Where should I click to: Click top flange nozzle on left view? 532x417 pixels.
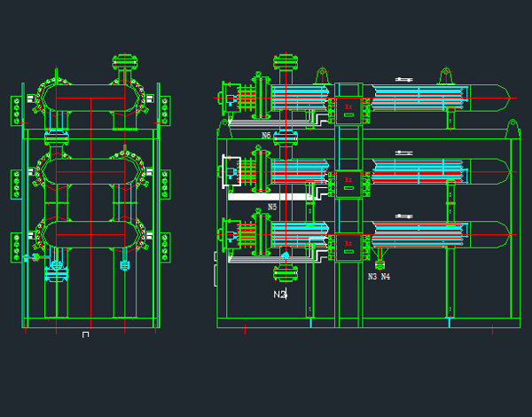[x=125, y=64]
